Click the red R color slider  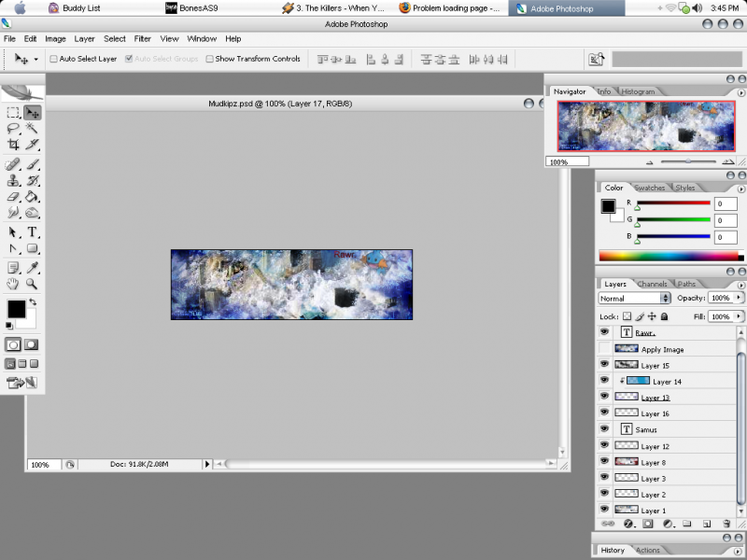pyautogui.click(x=673, y=203)
